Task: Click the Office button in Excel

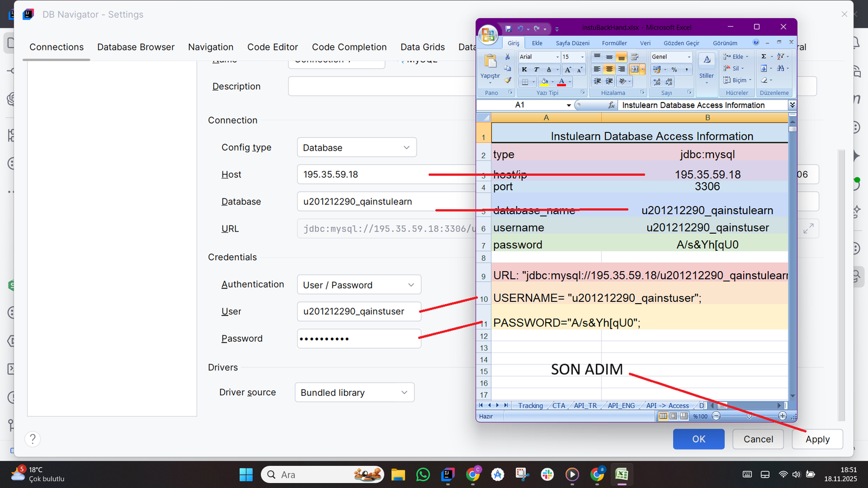Action: (x=488, y=35)
